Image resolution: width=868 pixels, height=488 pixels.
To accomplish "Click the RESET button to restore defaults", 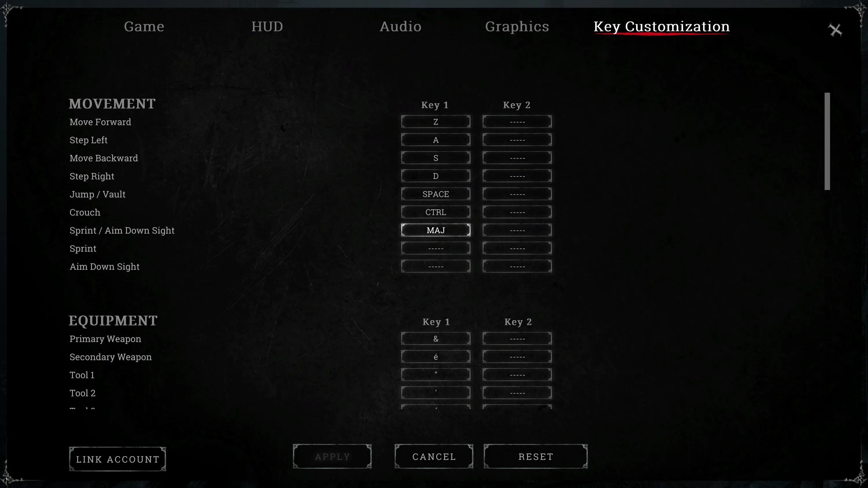I will point(535,456).
